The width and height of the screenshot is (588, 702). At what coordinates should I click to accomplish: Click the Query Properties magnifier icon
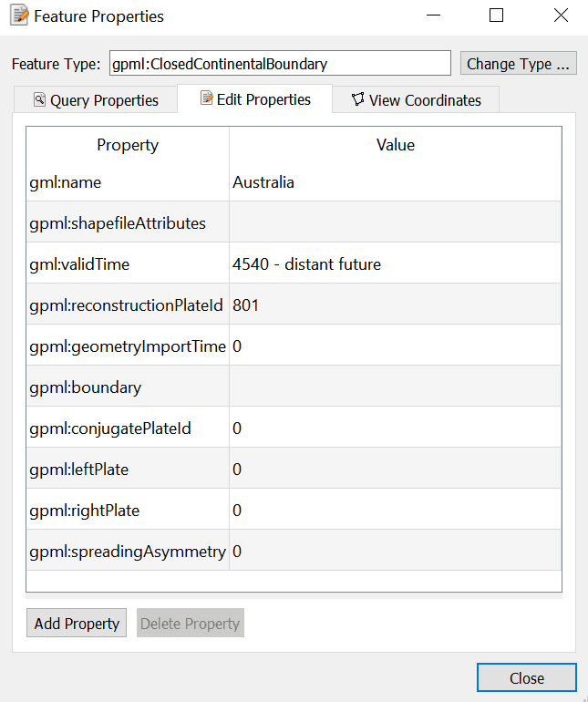coord(39,99)
